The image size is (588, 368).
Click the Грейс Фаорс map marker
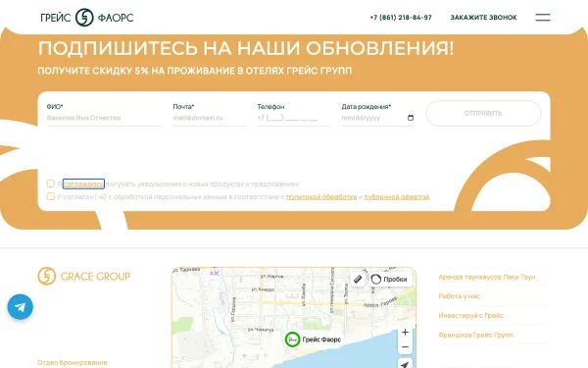(x=292, y=340)
